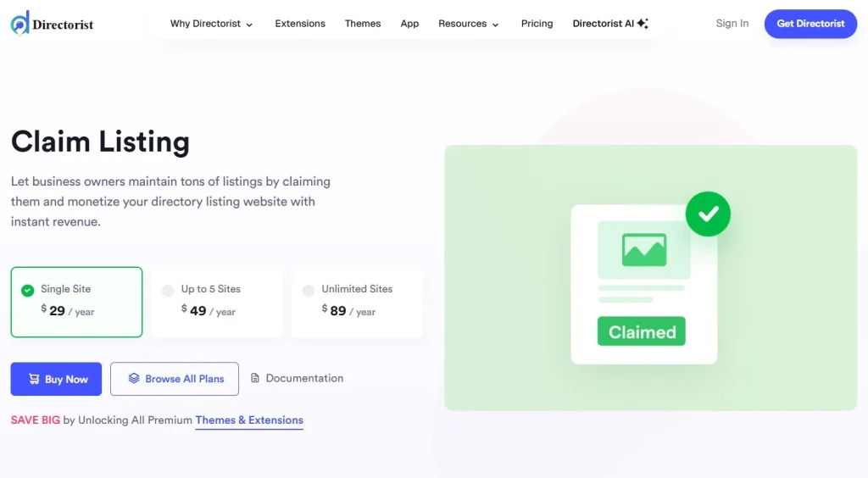Click the Buy Now button

(56, 379)
